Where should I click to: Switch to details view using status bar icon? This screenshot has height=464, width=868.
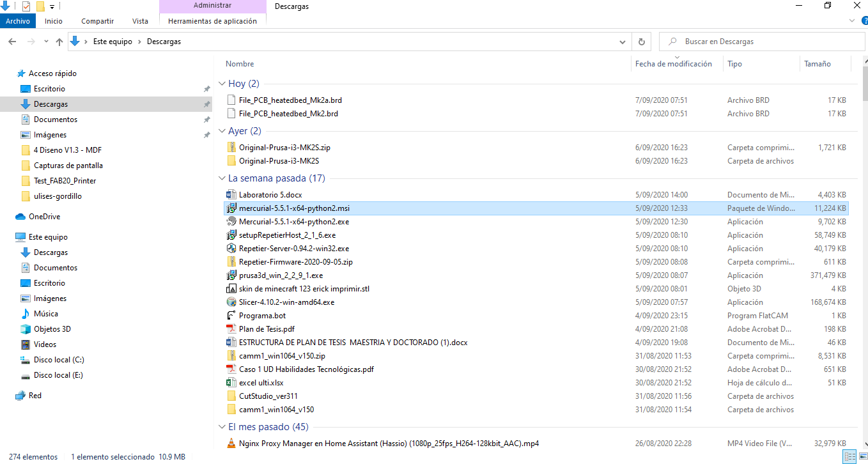[x=848, y=457]
